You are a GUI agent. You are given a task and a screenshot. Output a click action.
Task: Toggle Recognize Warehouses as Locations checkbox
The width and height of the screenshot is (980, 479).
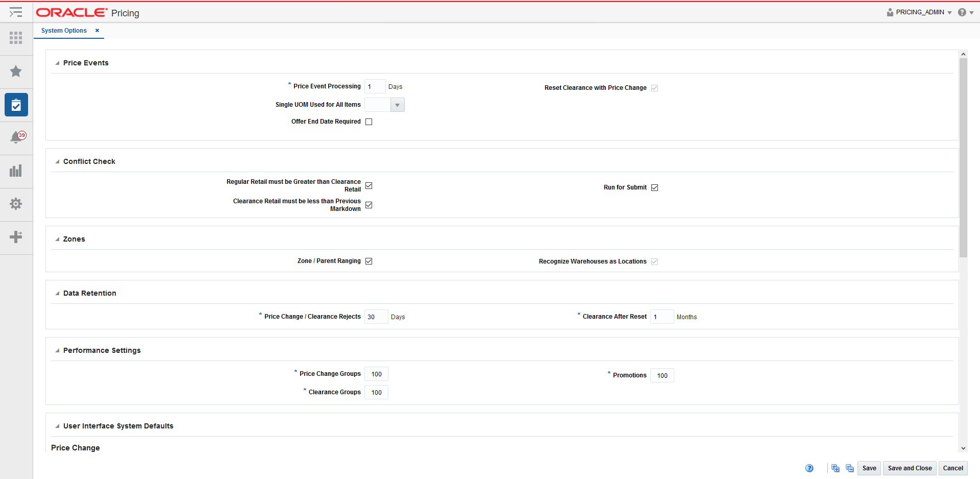click(655, 261)
